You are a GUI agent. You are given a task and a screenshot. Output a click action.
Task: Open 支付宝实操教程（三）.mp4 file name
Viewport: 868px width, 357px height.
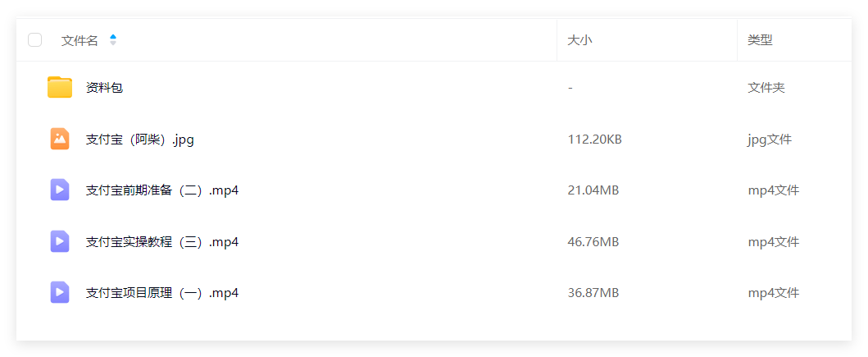[x=162, y=242]
